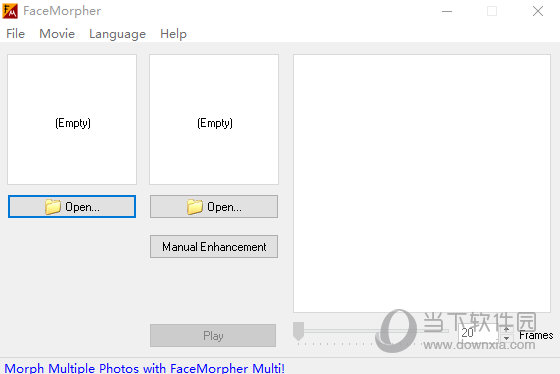Viewport: 560px width, 374px height.
Task: Decrease frames count with down arrow
Action: coord(506,338)
